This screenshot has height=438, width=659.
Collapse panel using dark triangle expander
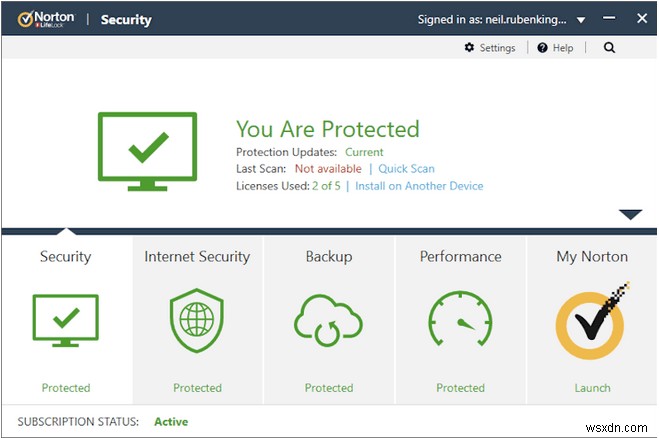pos(630,214)
